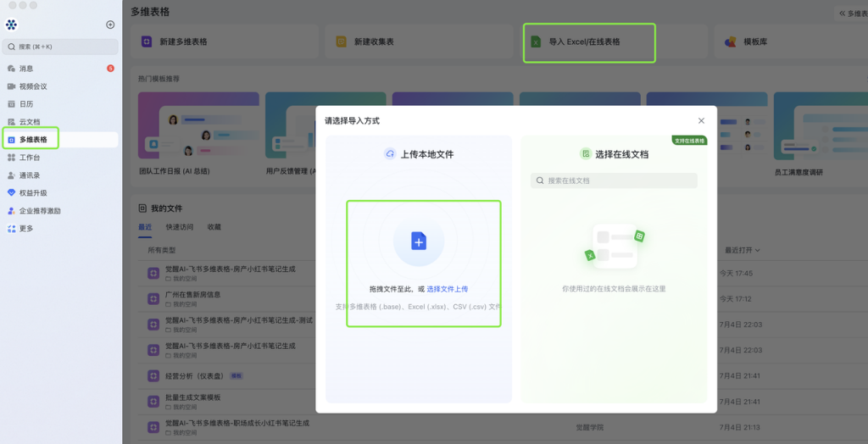This screenshot has height=444, width=868.
Task: Select 多维表格 in the sidebar
Action: coord(60,140)
